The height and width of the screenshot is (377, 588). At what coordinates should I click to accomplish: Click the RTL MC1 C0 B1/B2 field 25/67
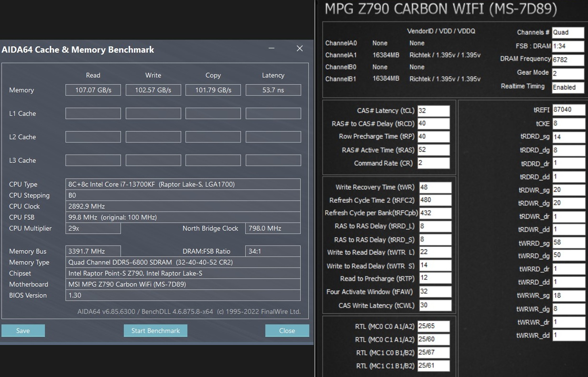434,353
